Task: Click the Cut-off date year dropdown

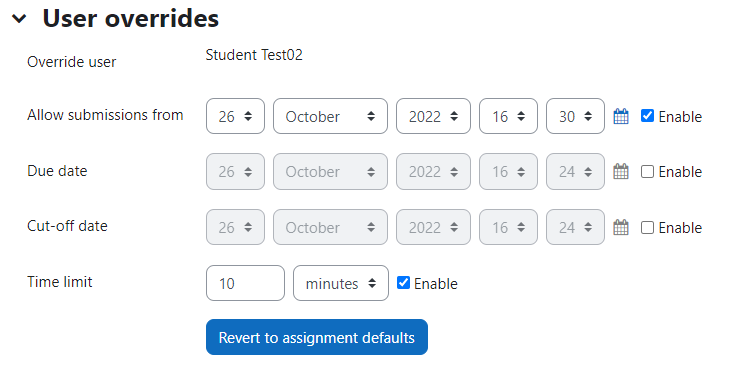Action: point(433,227)
